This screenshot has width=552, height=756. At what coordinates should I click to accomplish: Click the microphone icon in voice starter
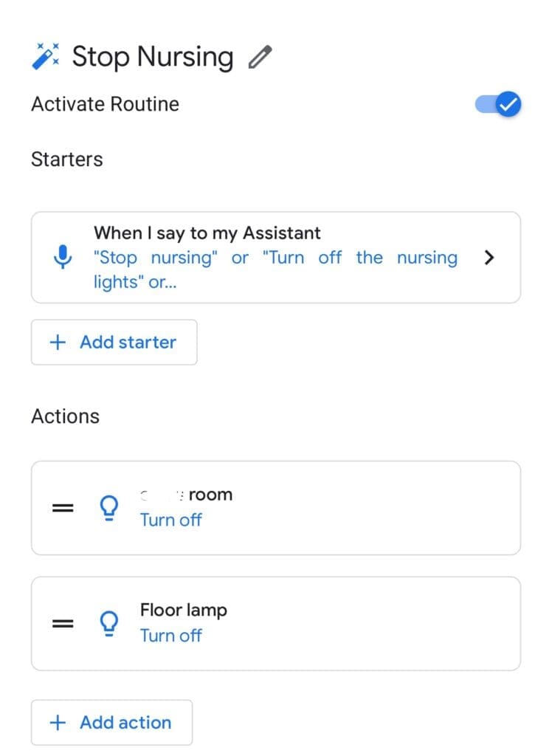[63, 257]
